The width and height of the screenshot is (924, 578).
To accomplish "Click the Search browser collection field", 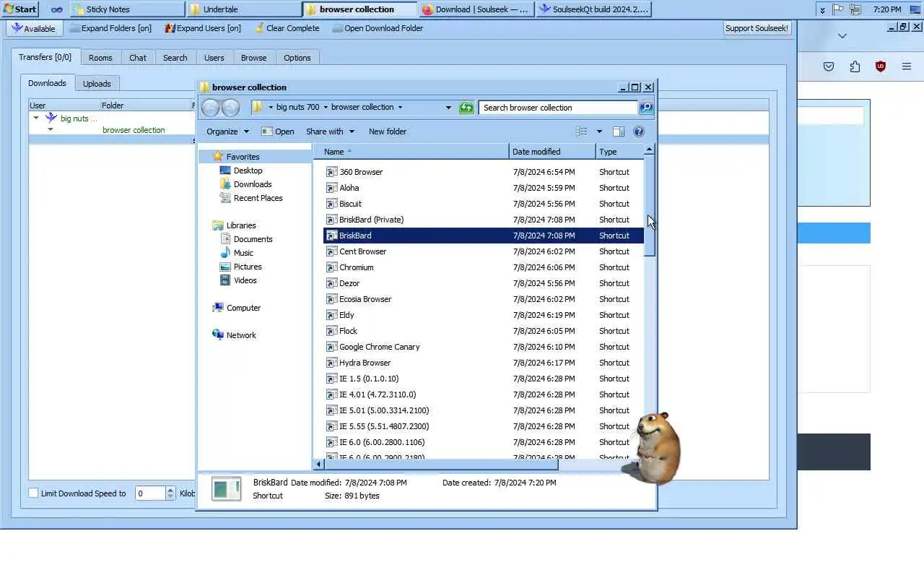I will pyautogui.click(x=558, y=108).
